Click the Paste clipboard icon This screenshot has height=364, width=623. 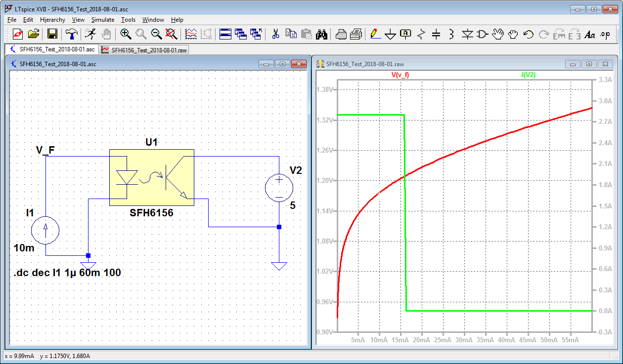point(307,34)
